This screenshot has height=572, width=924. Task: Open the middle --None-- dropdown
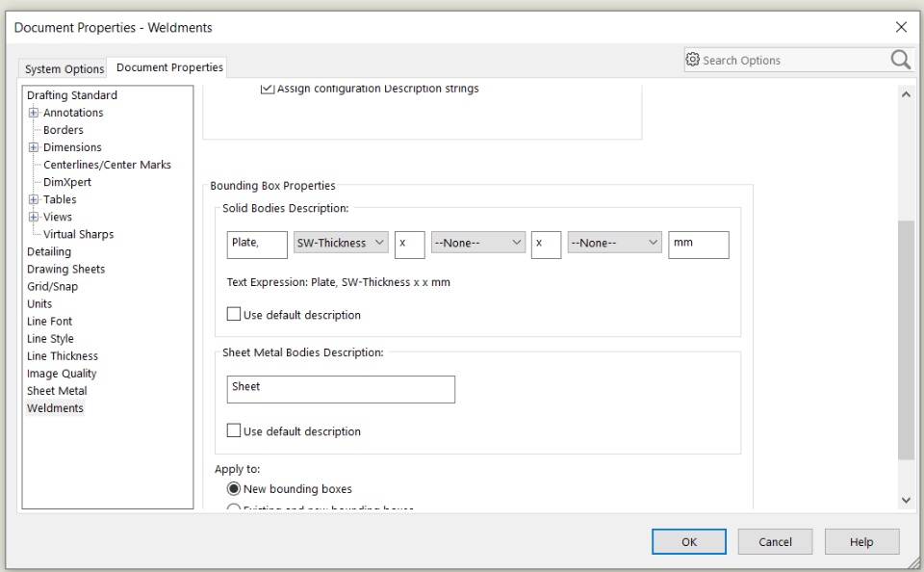tap(478, 243)
